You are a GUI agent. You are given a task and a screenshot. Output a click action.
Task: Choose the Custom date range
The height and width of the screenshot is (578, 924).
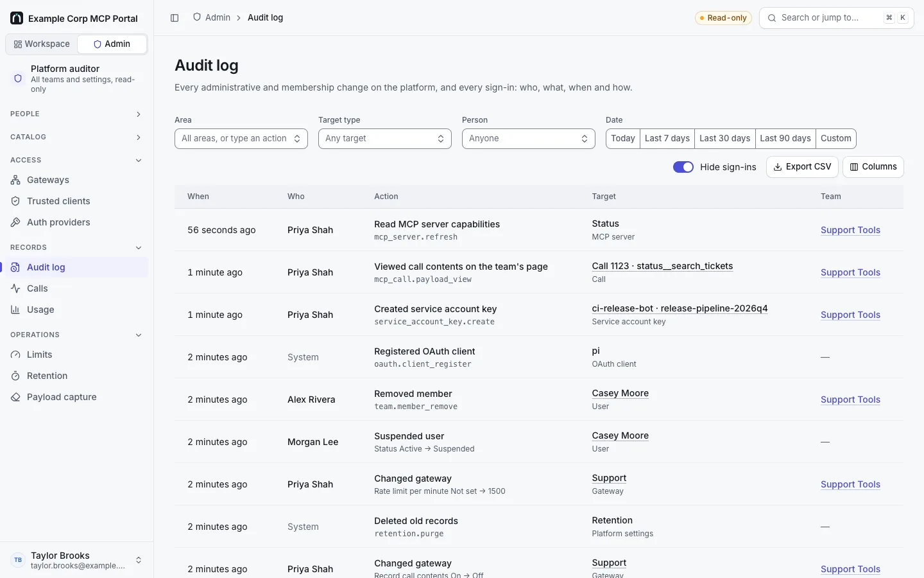coord(836,139)
